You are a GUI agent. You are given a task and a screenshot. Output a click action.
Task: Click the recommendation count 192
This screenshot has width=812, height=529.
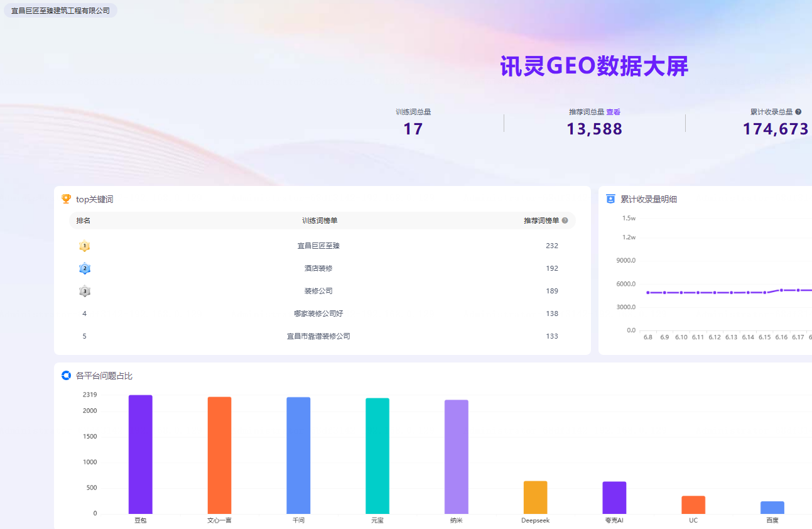pyautogui.click(x=552, y=268)
